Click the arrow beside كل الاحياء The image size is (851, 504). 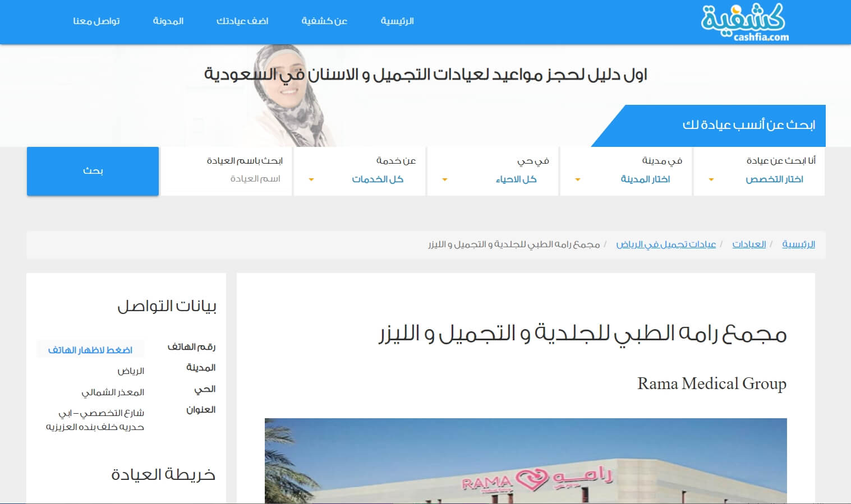pyautogui.click(x=445, y=180)
